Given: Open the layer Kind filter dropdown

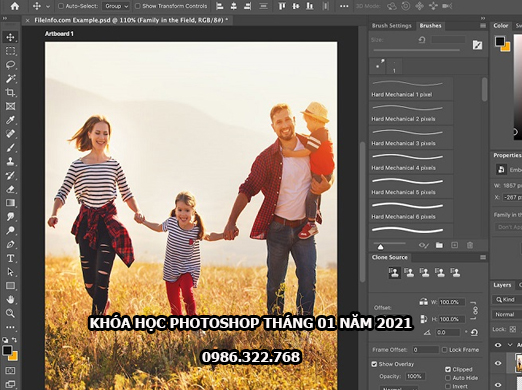Looking at the screenshot, I should click(506, 299).
